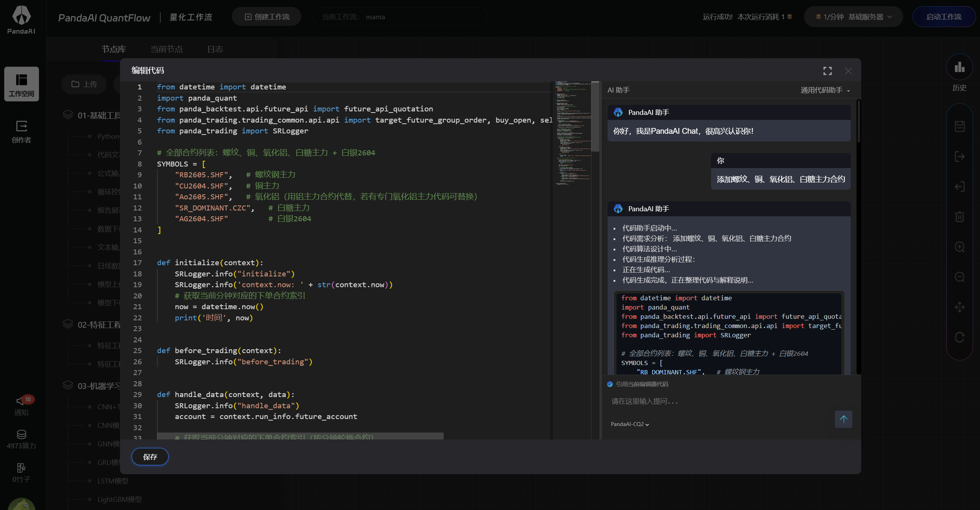Send the chat message with arrow button

(843, 419)
